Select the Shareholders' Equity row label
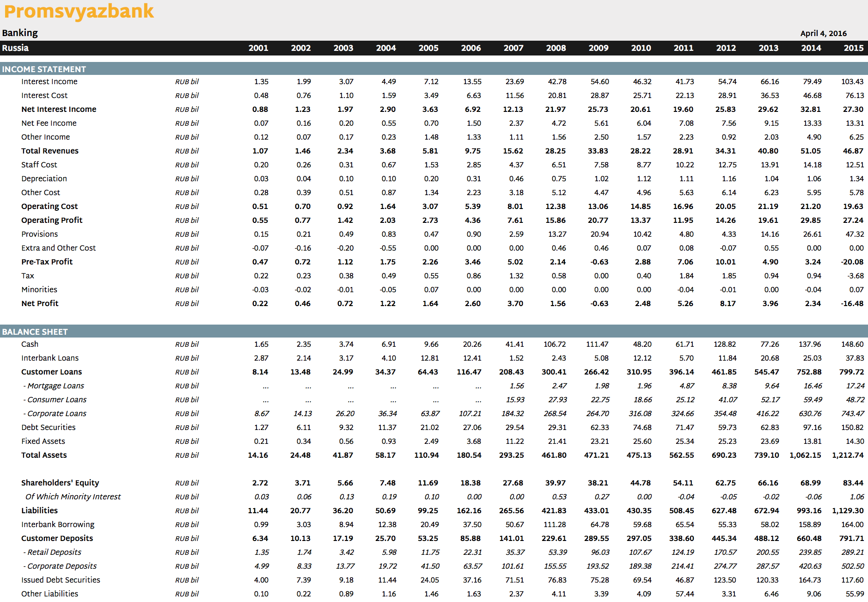This screenshot has height=602, width=868. (60, 483)
